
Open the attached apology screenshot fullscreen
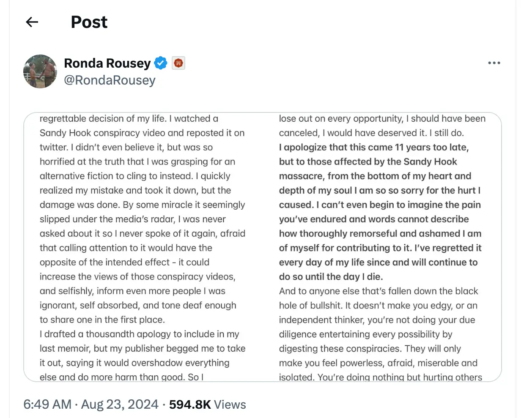[x=262, y=245]
